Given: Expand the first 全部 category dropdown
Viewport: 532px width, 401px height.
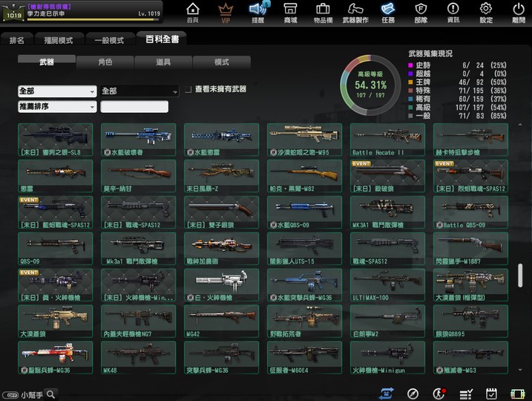Looking at the screenshot, I should click(x=57, y=91).
